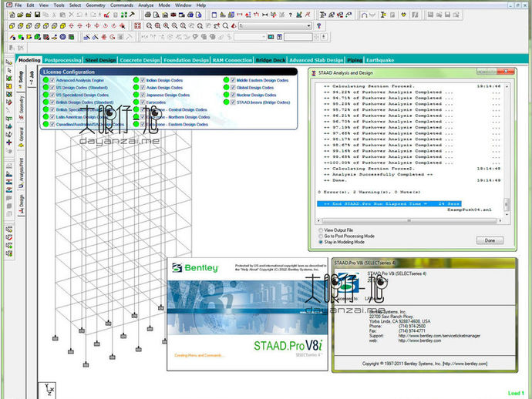
Task: Click the hammer icon in top toolbar
Action: pyautogui.click(x=133, y=15)
